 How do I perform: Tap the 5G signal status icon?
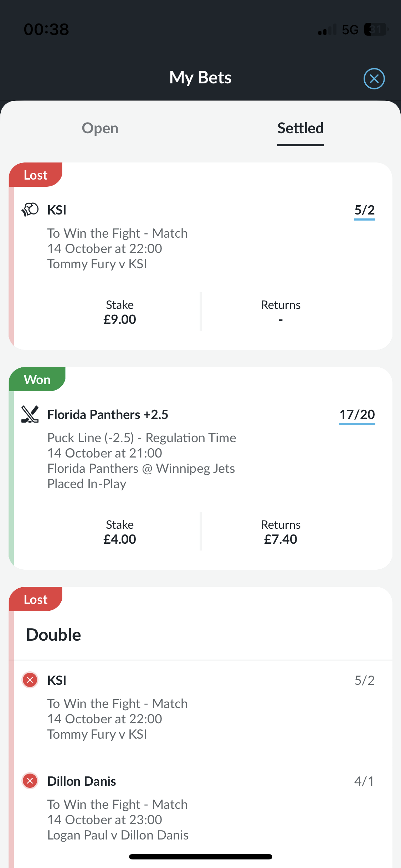[x=350, y=30]
